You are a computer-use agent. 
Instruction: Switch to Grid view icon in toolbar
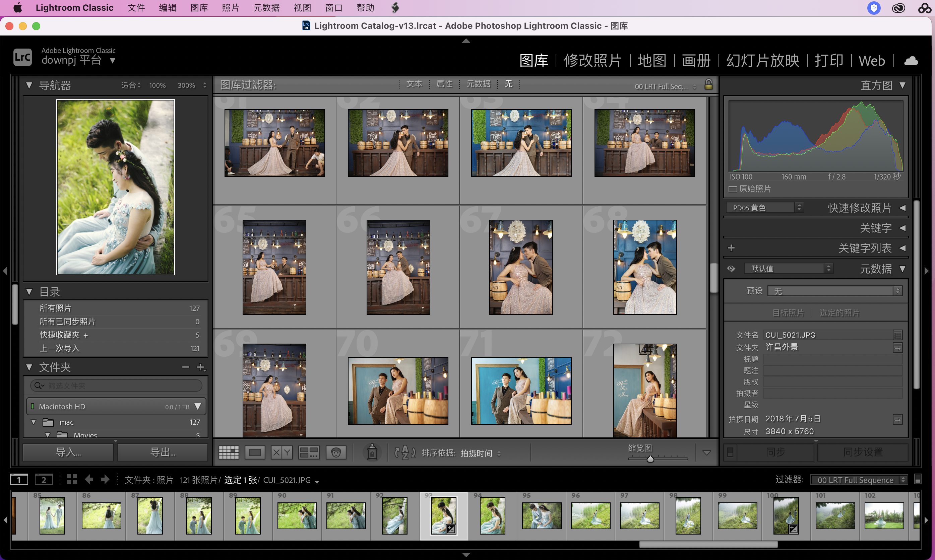(229, 452)
